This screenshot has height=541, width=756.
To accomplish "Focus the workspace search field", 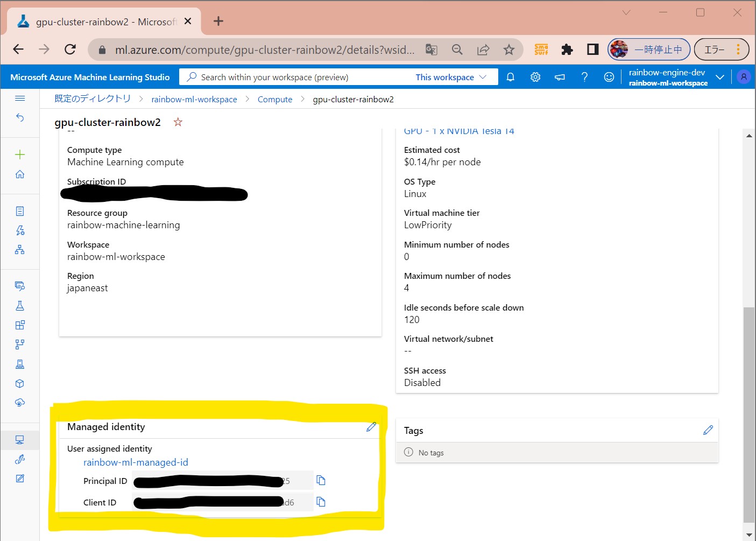I will point(296,77).
